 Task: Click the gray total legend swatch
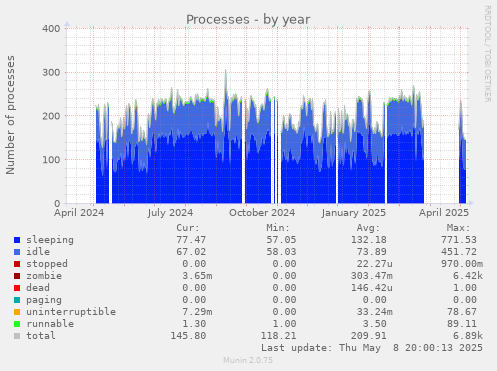[17, 336]
